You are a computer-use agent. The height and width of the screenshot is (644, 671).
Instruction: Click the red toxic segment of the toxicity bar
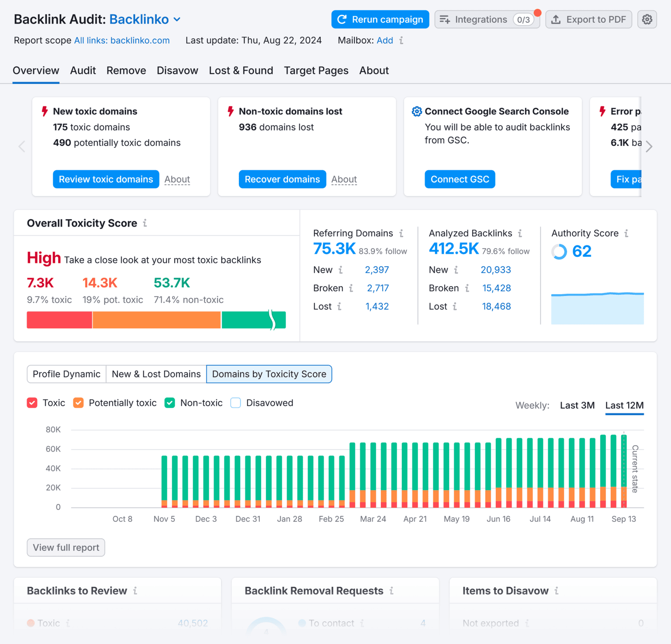pyautogui.click(x=59, y=320)
